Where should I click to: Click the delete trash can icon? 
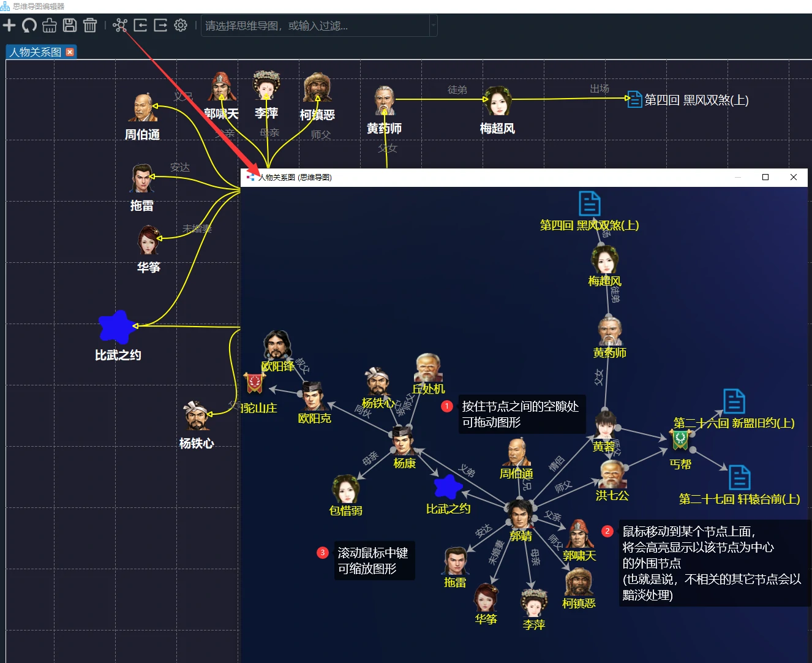(x=90, y=25)
